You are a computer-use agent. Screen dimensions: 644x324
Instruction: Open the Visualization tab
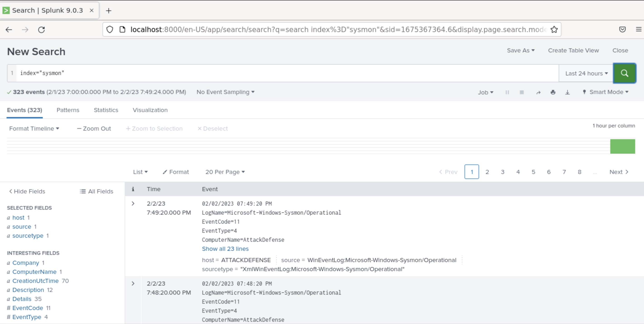point(150,110)
